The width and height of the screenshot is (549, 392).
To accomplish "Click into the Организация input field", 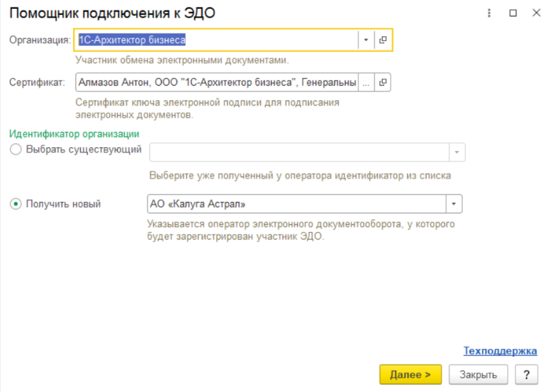I will pos(217,40).
